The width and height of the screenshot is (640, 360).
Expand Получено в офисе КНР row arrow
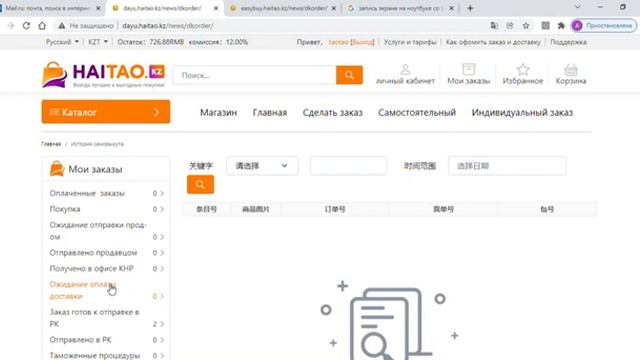[162, 269]
